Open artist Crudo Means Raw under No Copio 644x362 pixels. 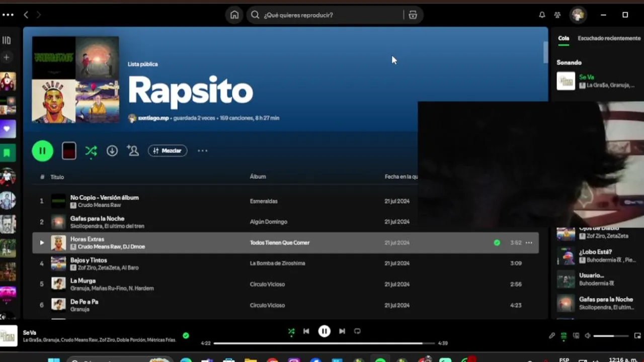click(x=99, y=205)
